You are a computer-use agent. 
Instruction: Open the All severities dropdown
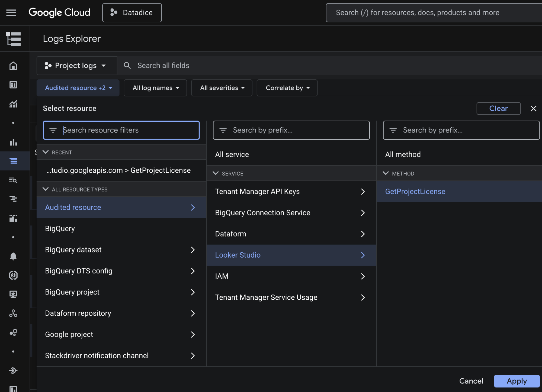tap(222, 88)
